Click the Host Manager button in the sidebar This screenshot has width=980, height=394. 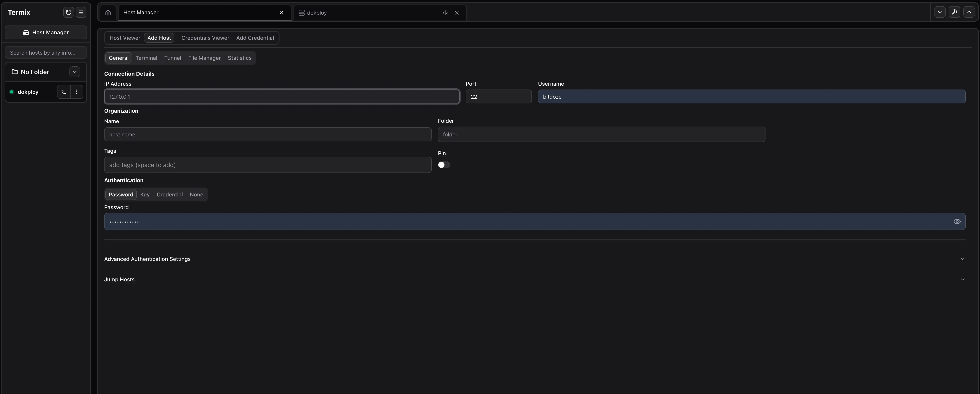point(46,32)
